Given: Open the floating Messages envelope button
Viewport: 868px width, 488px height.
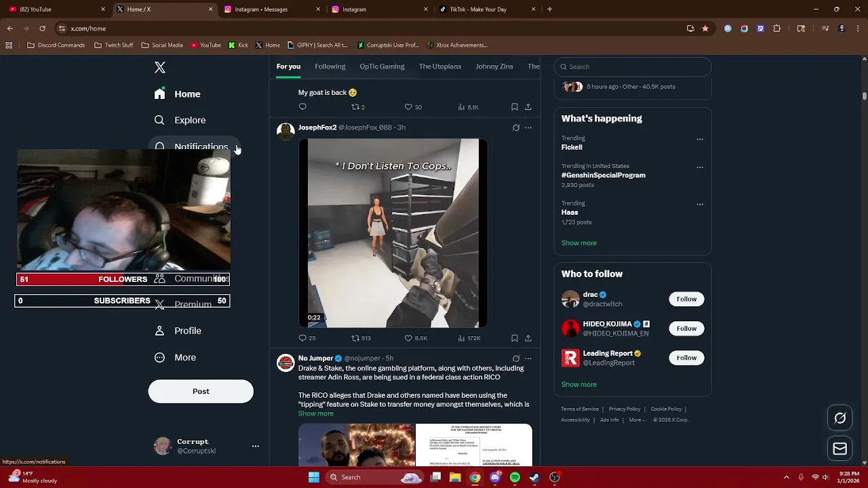Looking at the screenshot, I should tap(840, 448).
